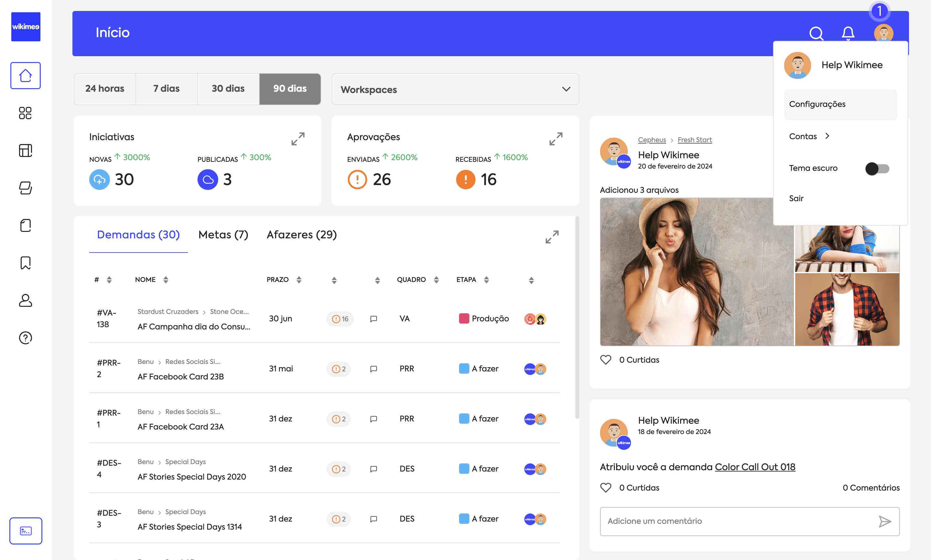
Task: Click the bookmark sidebar icon
Action: click(25, 263)
